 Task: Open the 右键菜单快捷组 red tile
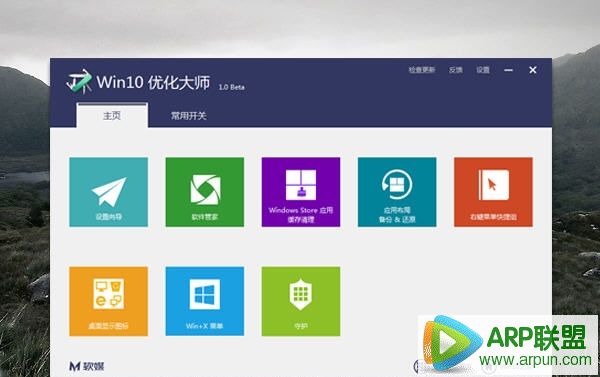(x=493, y=192)
